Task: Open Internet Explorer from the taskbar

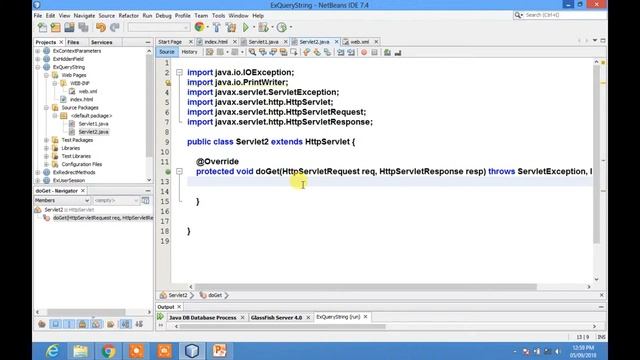Action: (53, 351)
